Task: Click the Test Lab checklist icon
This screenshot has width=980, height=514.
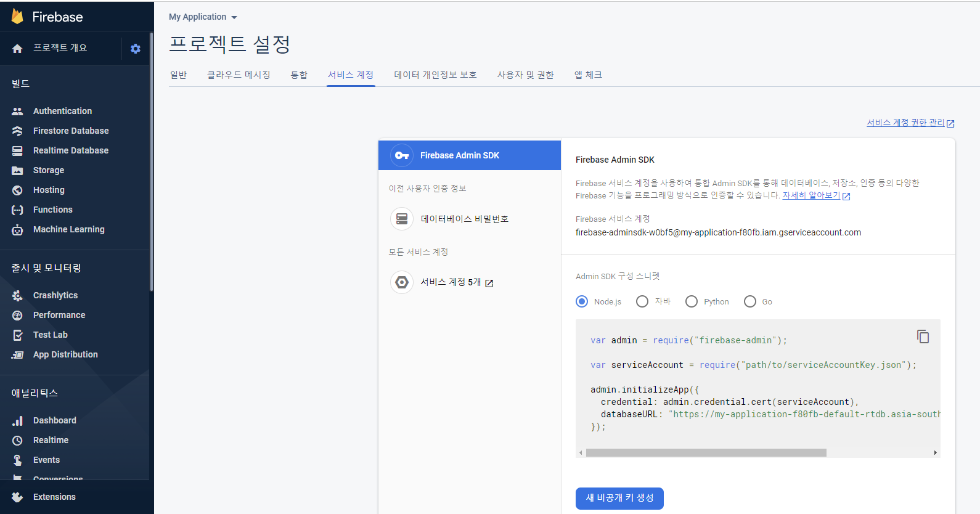Action: tap(17, 335)
